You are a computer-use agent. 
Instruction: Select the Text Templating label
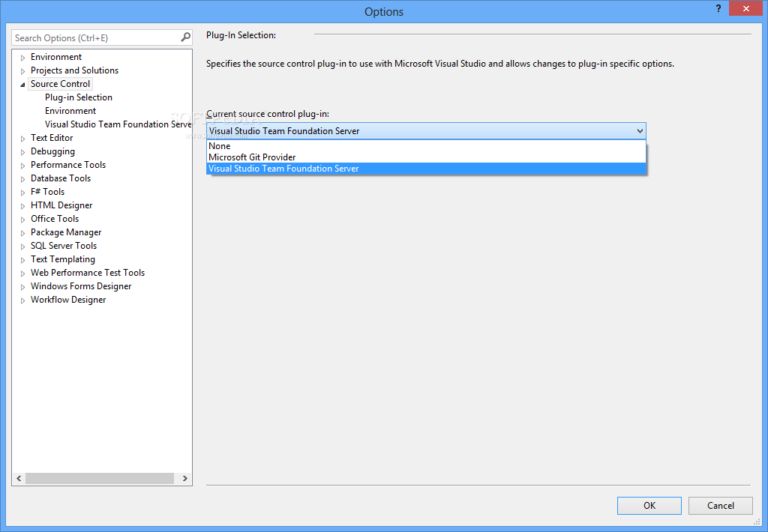tap(63, 259)
